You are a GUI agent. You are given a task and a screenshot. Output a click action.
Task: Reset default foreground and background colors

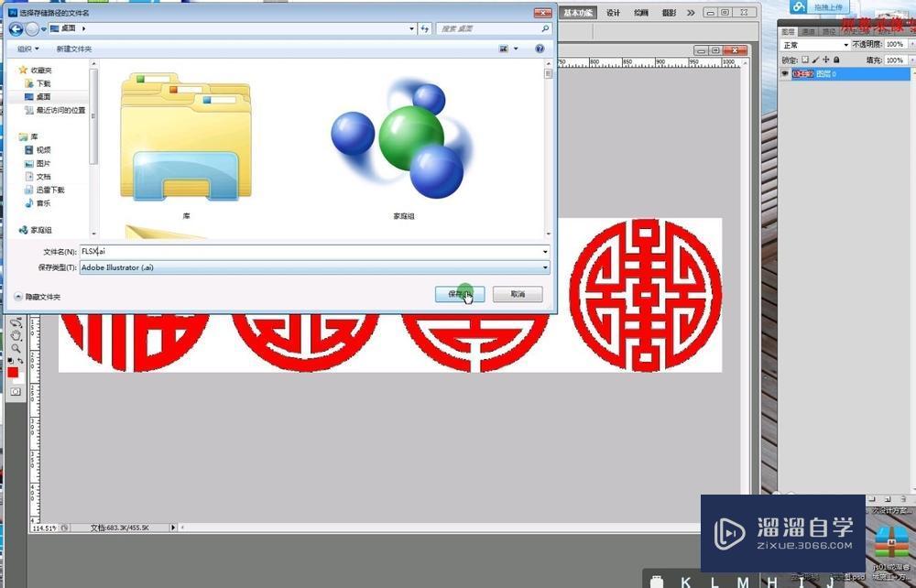coord(10,361)
